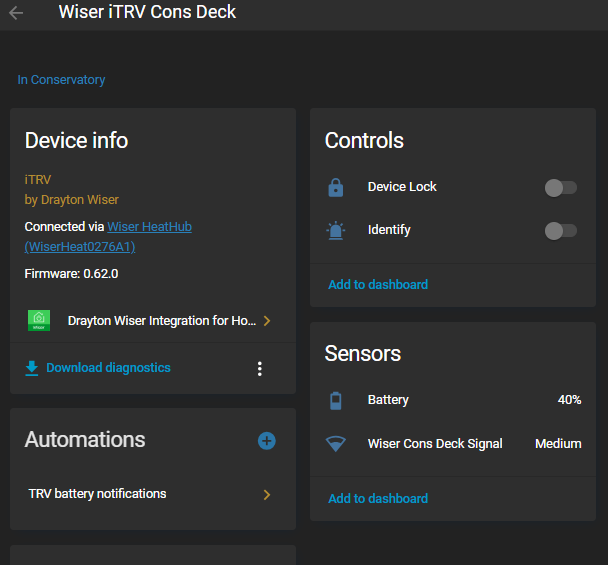Screen dimensions: 608x565
Task: Expand Drayton Wiser Integration chevron
Action: click(266, 321)
